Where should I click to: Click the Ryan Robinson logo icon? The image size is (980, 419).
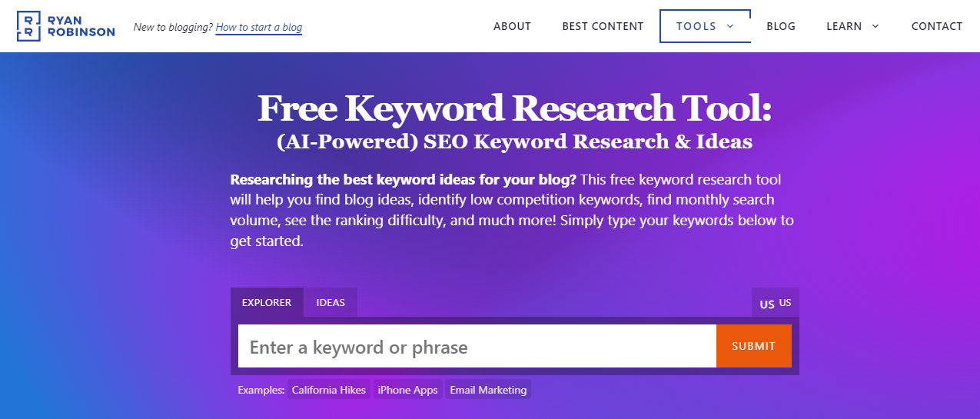(x=28, y=26)
